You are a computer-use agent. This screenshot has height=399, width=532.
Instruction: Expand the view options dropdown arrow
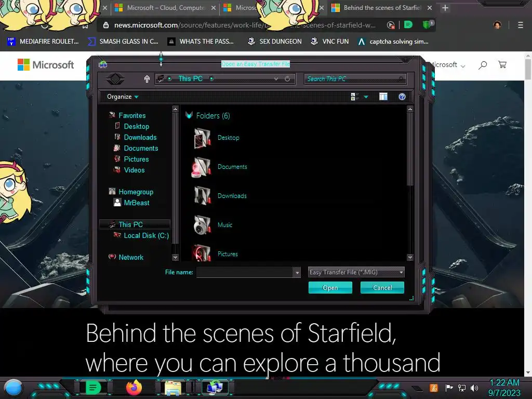(366, 97)
